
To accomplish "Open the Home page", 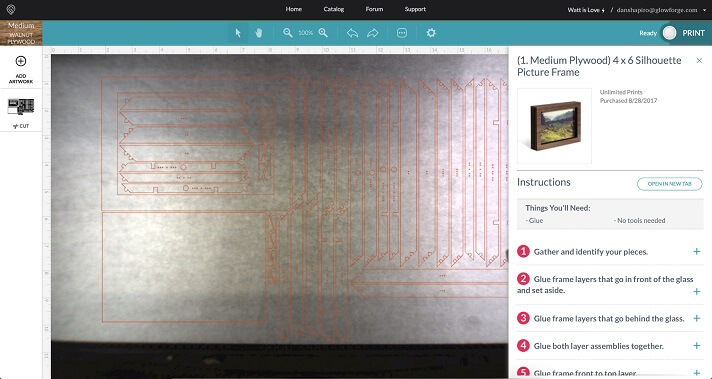I will [x=293, y=9].
